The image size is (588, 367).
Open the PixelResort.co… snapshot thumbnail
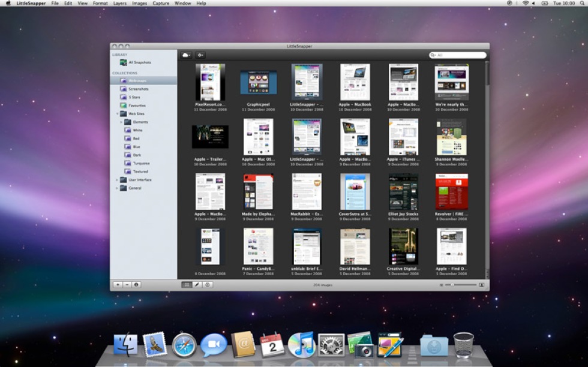[211, 83]
